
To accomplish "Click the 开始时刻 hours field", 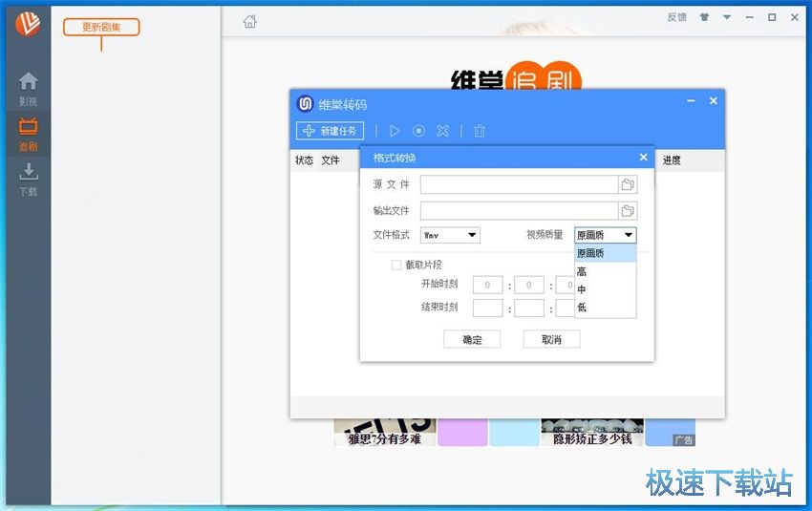I will [487, 285].
